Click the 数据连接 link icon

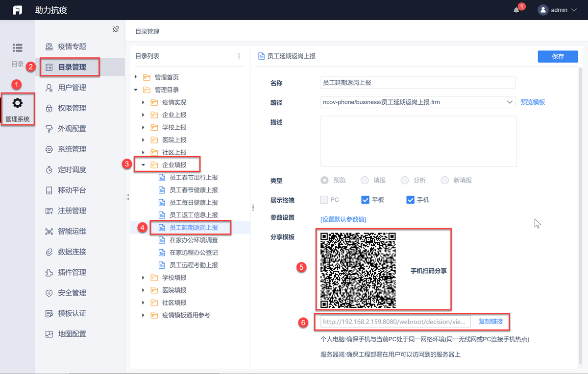(49, 252)
